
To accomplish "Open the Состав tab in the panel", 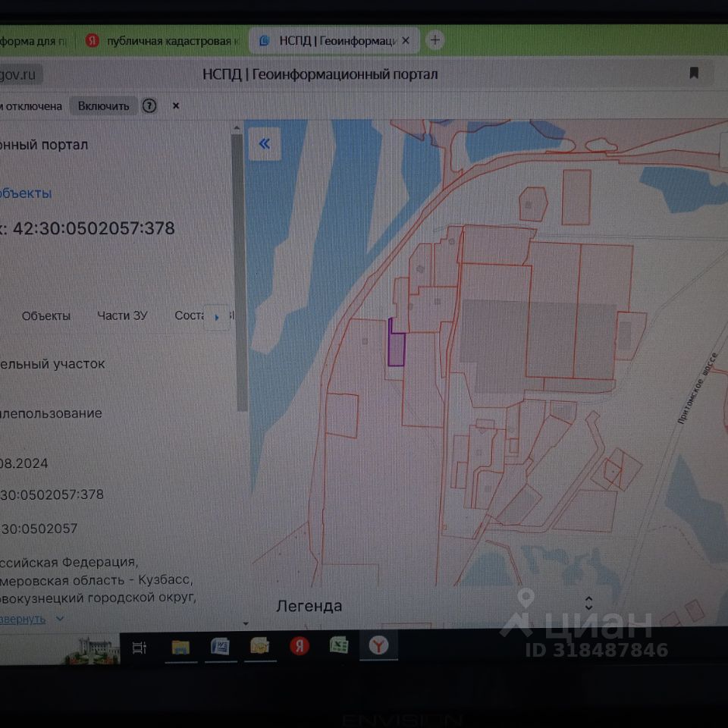I will point(189,315).
